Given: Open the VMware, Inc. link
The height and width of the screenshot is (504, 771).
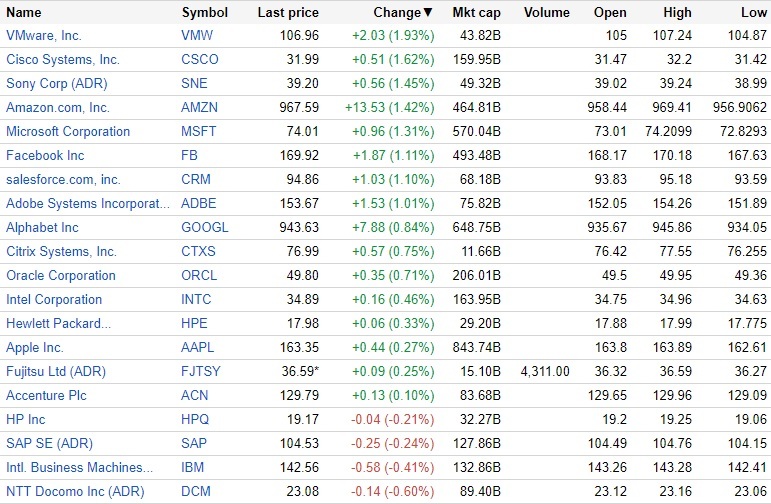Looking at the screenshot, I should 46,36.
